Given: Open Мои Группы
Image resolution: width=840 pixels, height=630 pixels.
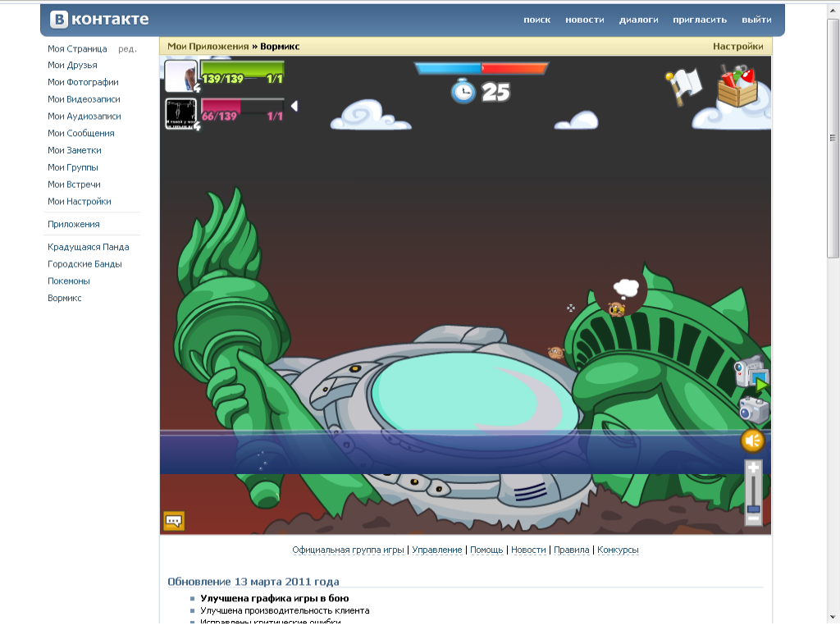Looking at the screenshot, I should tap(73, 167).
